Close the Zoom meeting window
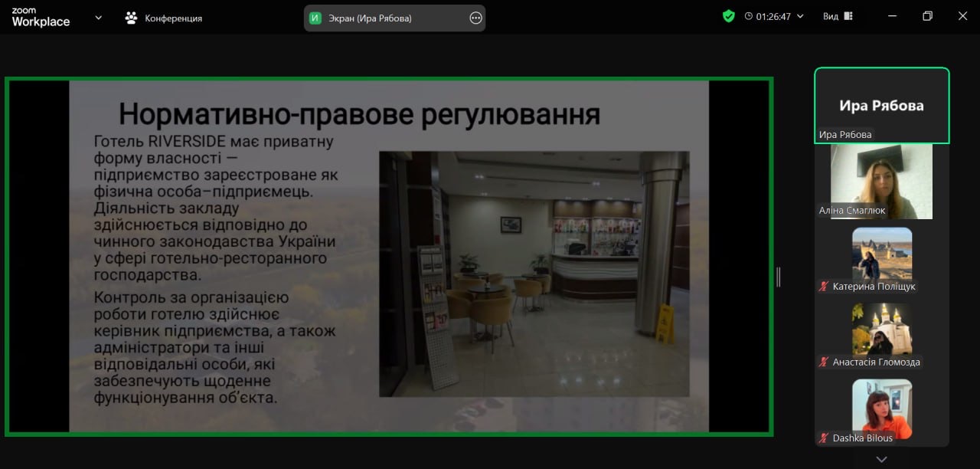 point(962,16)
